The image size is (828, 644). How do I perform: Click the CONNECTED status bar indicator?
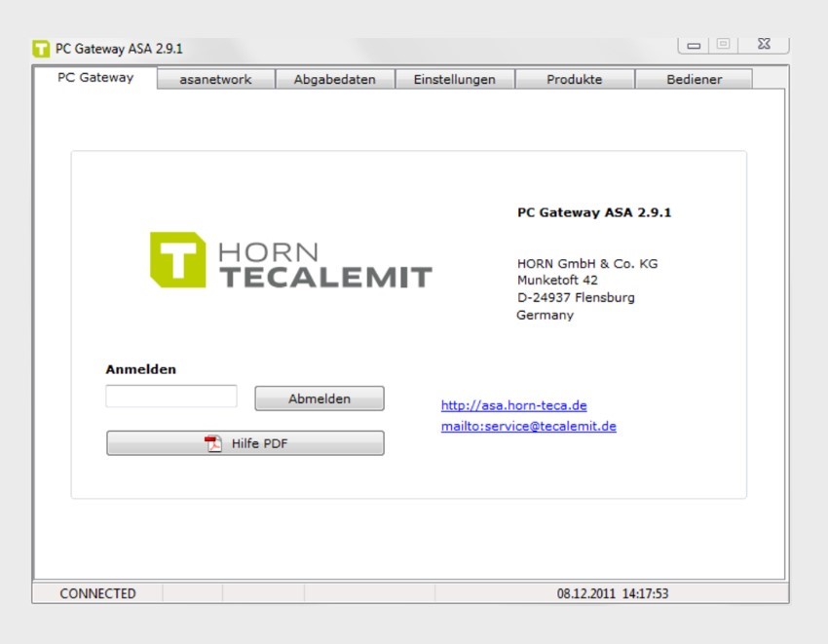pos(97,593)
